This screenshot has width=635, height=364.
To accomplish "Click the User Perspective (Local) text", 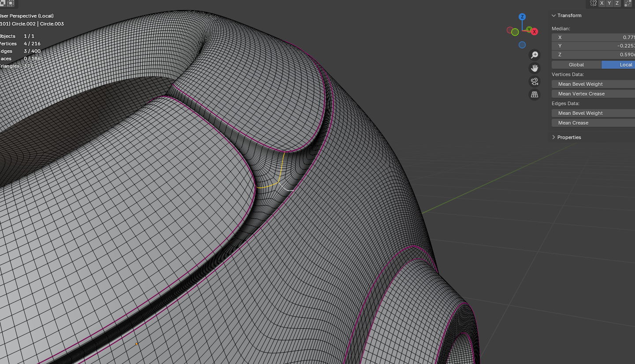I will tap(26, 16).
